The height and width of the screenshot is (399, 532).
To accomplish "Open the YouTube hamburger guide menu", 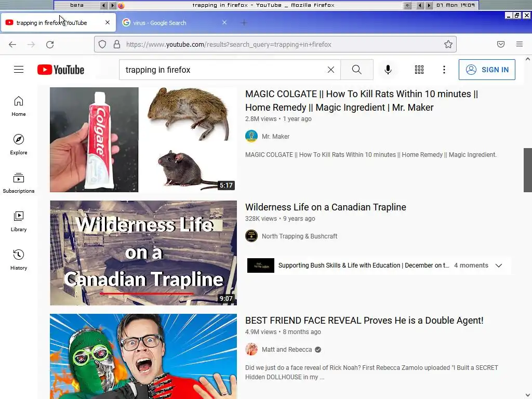I will coord(19,70).
